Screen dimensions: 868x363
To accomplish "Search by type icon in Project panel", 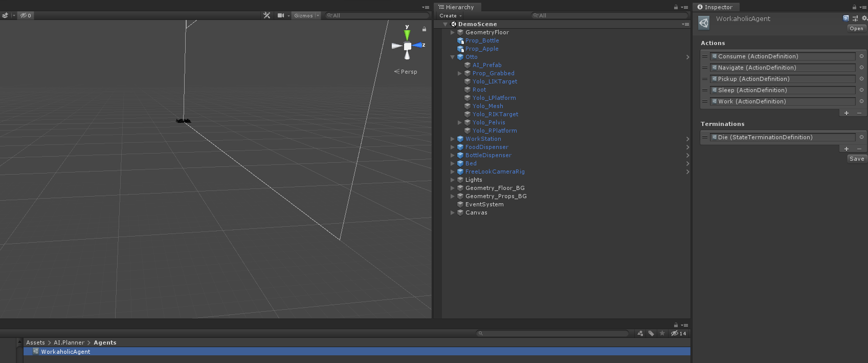I will coord(640,333).
